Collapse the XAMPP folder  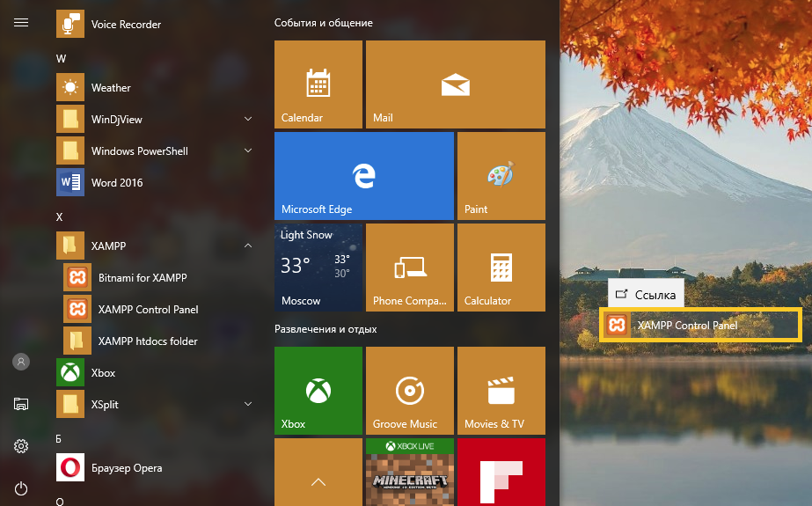(x=248, y=246)
